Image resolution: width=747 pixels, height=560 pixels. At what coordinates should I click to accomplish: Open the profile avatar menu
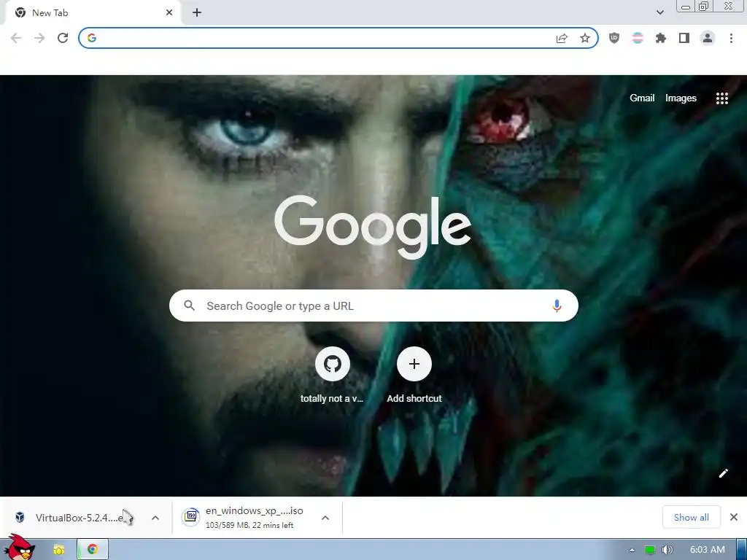tap(708, 38)
